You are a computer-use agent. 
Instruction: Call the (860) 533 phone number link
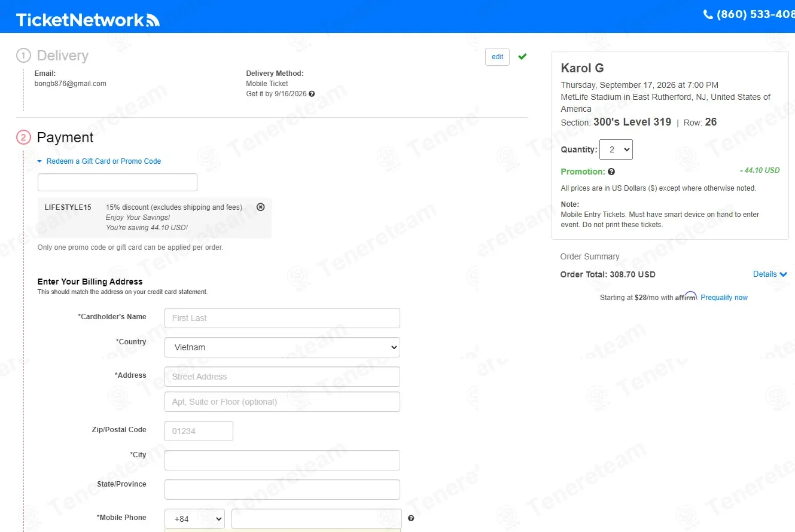(x=756, y=14)
